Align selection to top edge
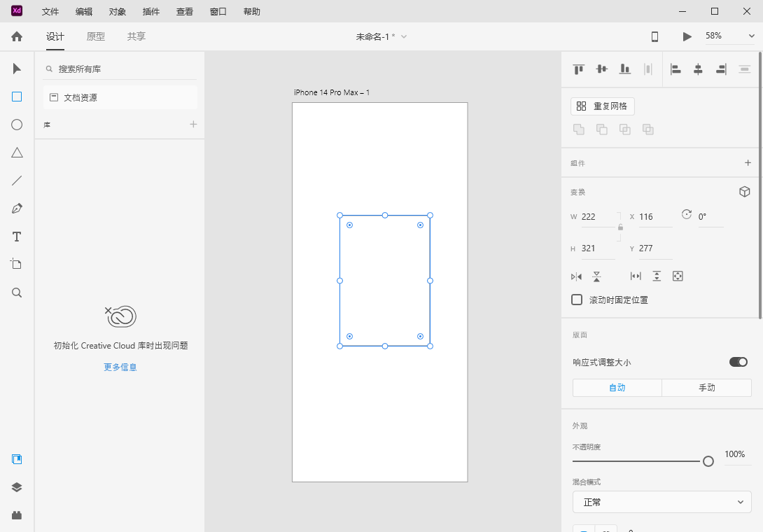This screenshot has width=763, height=532. coord(579,69)
